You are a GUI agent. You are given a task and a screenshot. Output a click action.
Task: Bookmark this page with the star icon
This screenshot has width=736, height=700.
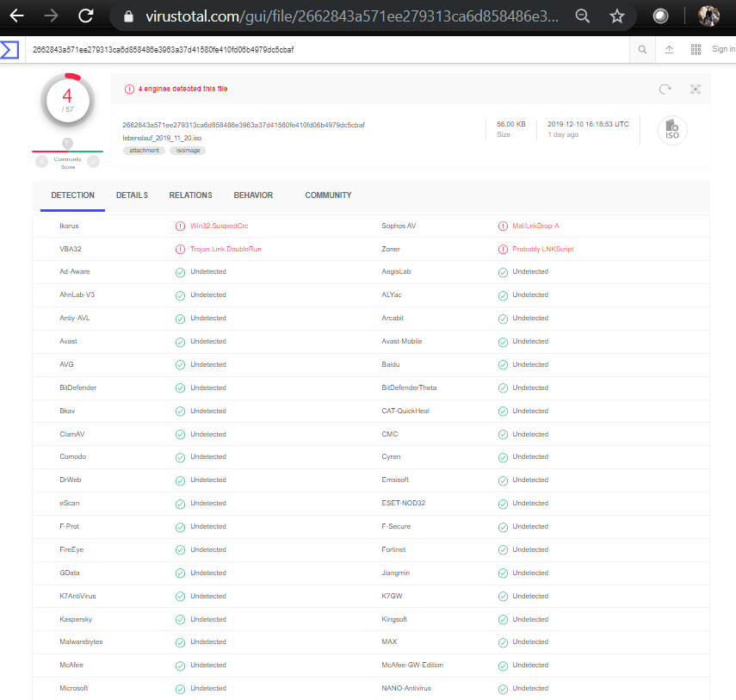(x=616, y=16)
